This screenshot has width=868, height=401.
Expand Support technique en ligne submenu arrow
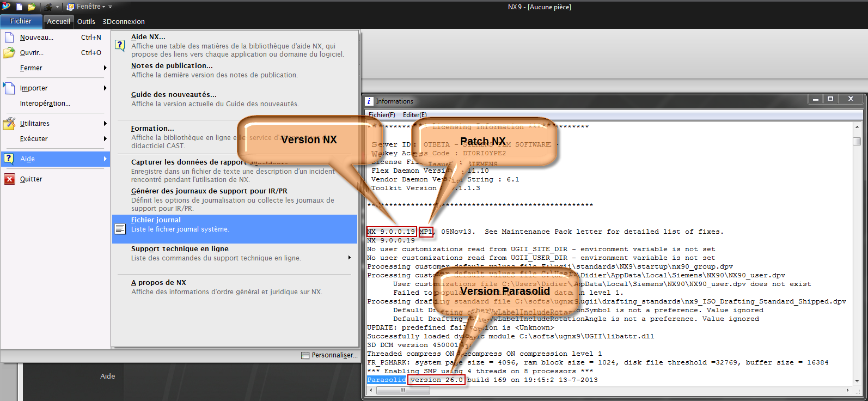pyautogui.click(x=350, y=258)
